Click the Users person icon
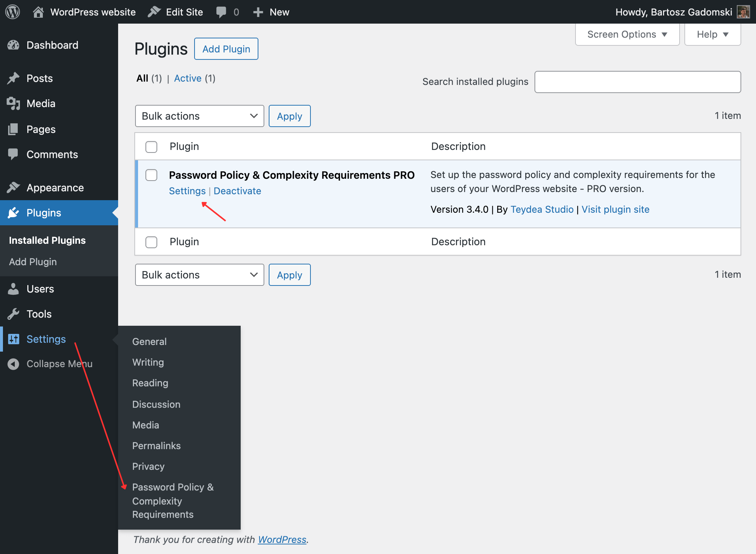Image resolution: width=756 pixels, height=554 pixels. (x=13, y=289)
